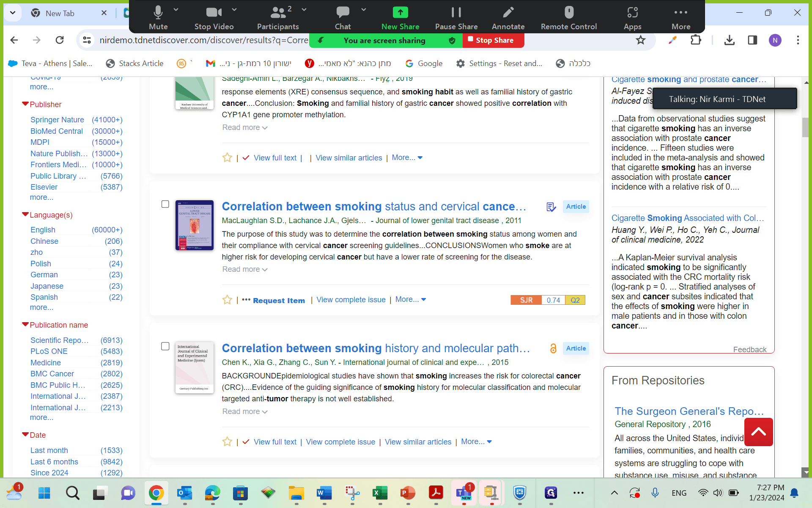The height and width of the screenshot is (508, 812).
Task: Open Zoom Chat
Action: (x=343, y=18)
